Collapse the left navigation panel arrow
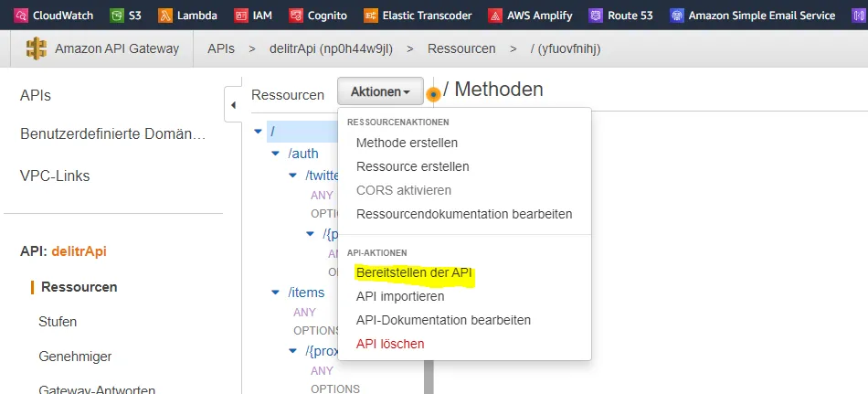The height and width of the screenshot is (394, 868). pyautogui.click(x=233, y=103)
